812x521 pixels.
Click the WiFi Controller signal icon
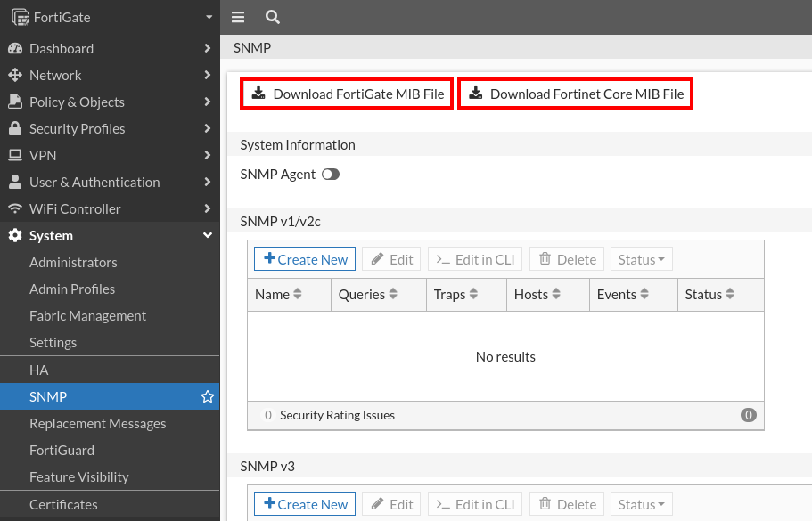click(x=14, y=208)
